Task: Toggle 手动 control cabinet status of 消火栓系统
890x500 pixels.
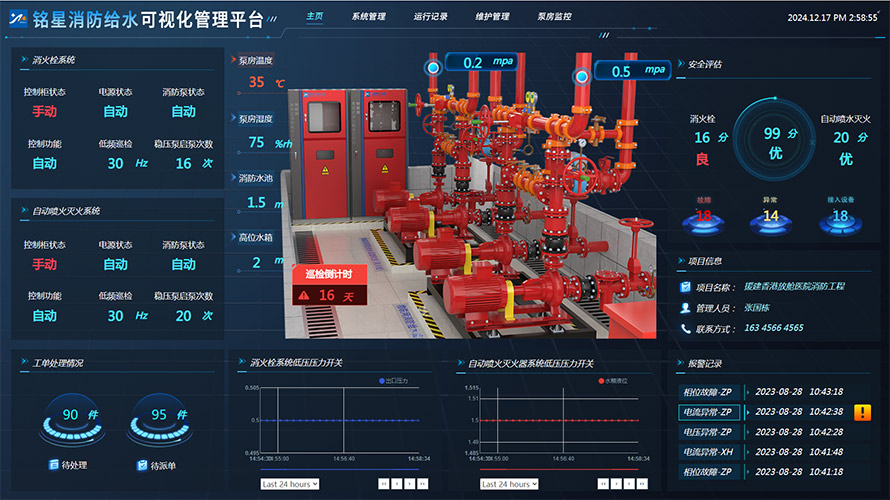Action: tap(44, 111)
